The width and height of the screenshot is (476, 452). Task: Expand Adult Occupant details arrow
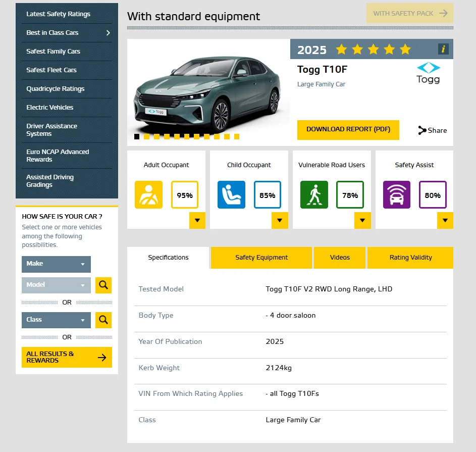(197, 221)
